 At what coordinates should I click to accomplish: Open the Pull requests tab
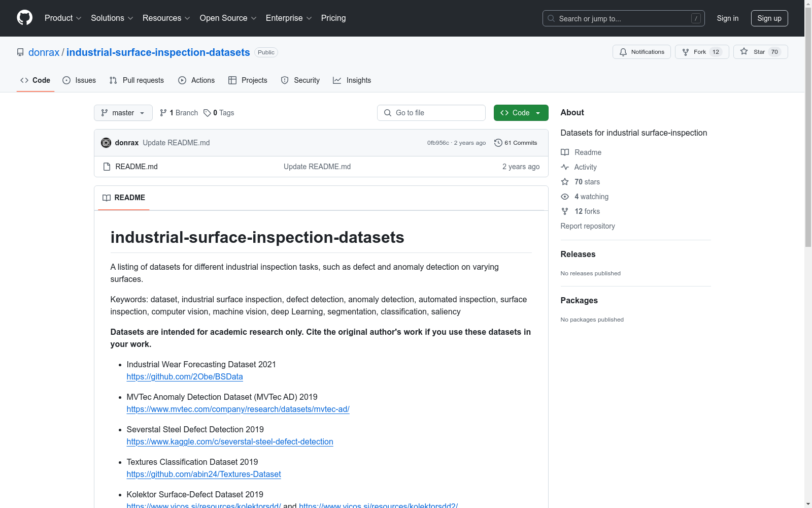click(136, 80)
